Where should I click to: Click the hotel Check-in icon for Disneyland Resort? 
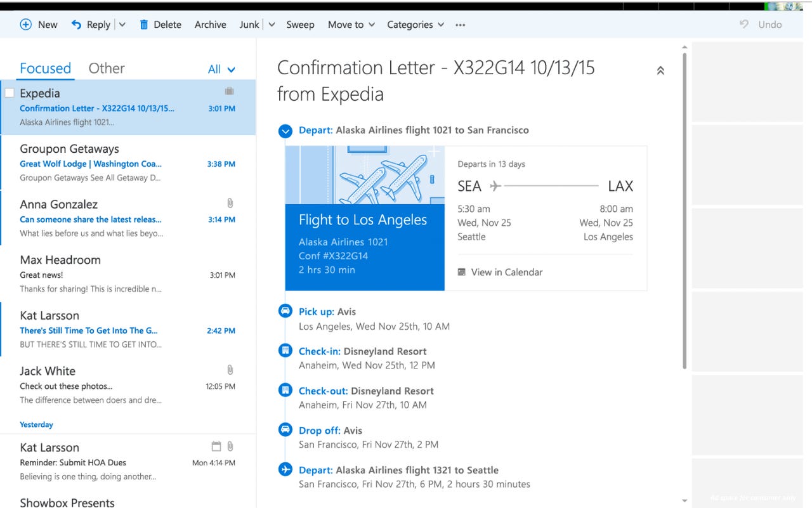[285, 350]
